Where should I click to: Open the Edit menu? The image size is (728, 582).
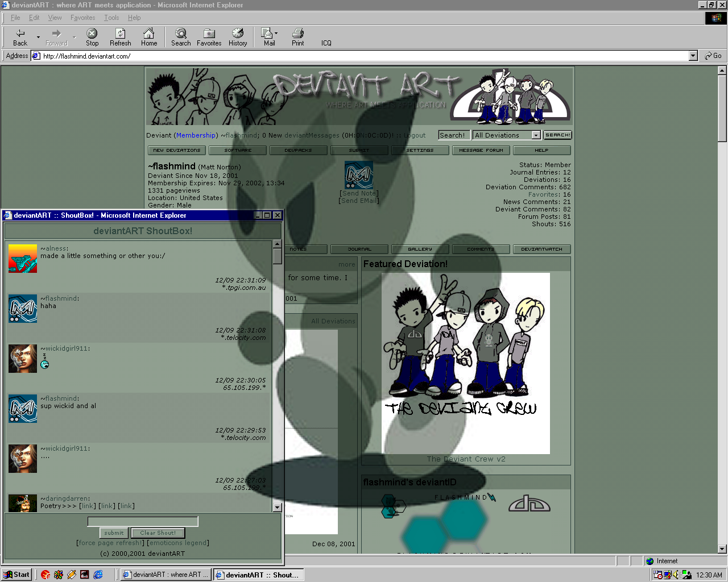pyautogui.click(x=34, y=18)
